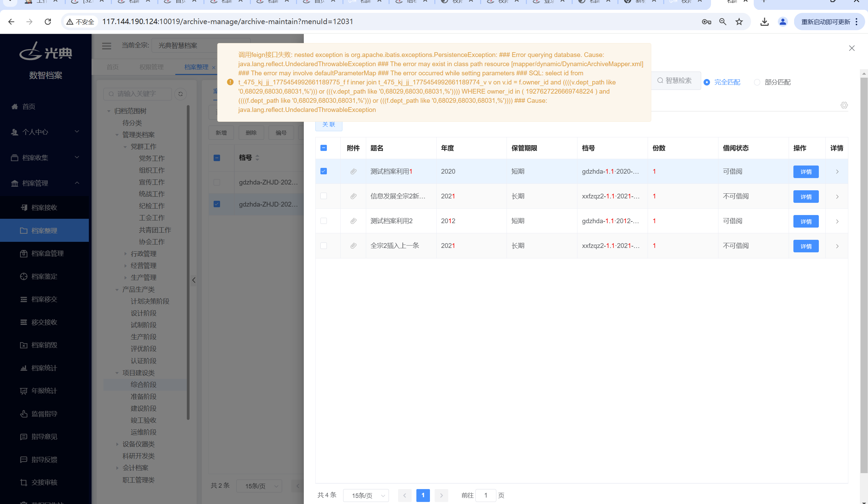The image size is (868, 504).
Task: Check the 信息发展全宗2新 row checkbox
Action: click(323, 196)
